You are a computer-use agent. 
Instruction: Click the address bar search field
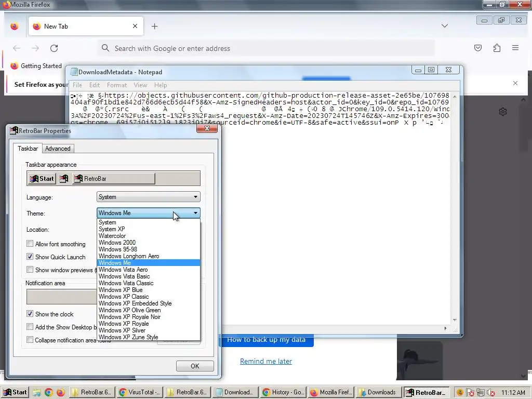pos(267,48)
